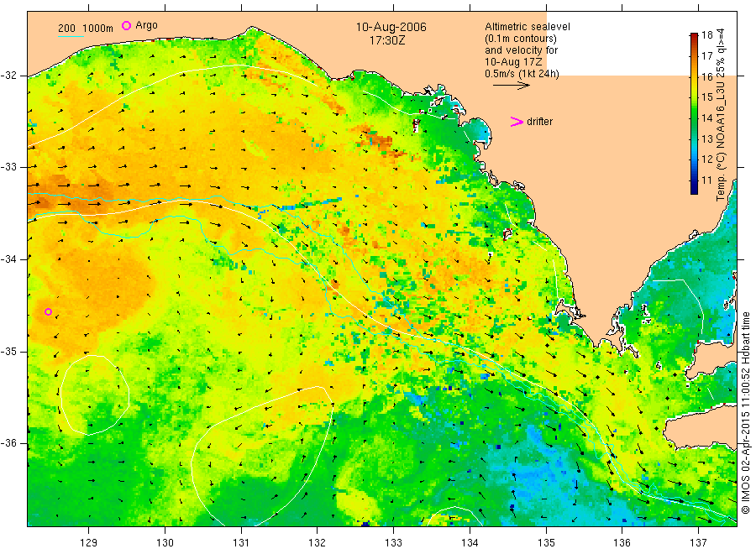Click the magenta Argo circle in legend
The height and width of the screenshot is (554, 756).
point(126,25)
